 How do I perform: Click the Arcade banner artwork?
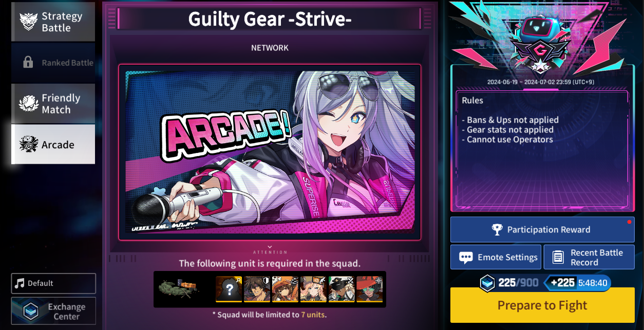270,152
